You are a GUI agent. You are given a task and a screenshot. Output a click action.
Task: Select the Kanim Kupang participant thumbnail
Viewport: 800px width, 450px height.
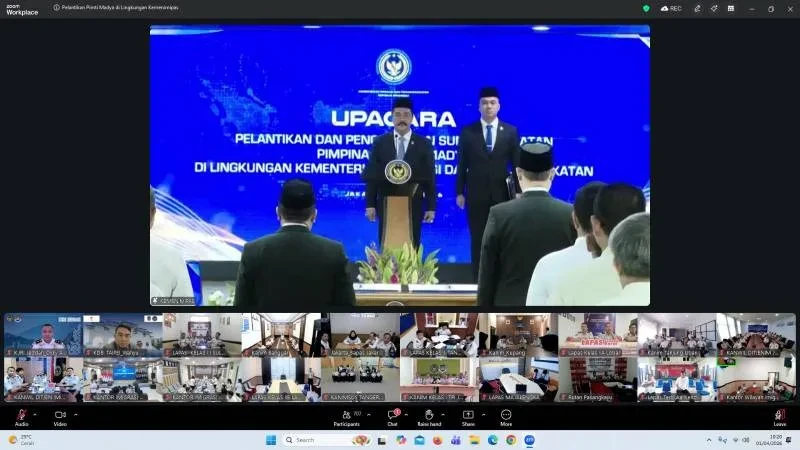pyautogui.click(x=518, y=335)
